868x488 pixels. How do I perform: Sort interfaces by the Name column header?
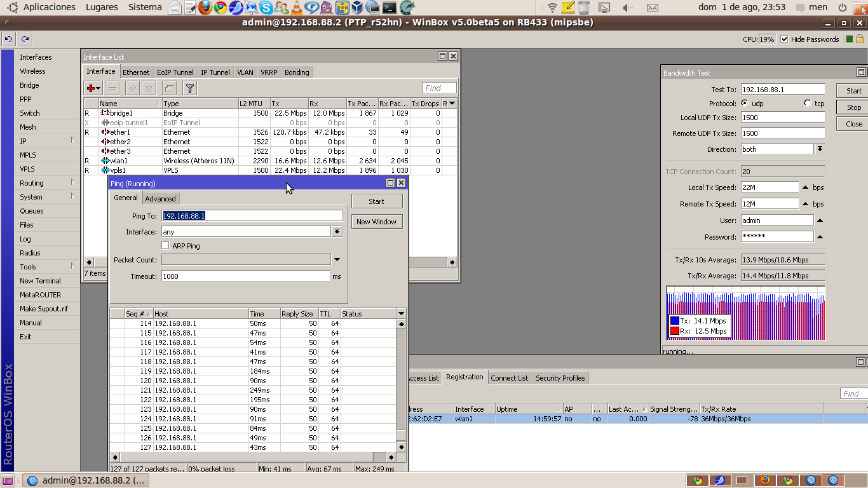pyautogui.click(x=130, y=104)
